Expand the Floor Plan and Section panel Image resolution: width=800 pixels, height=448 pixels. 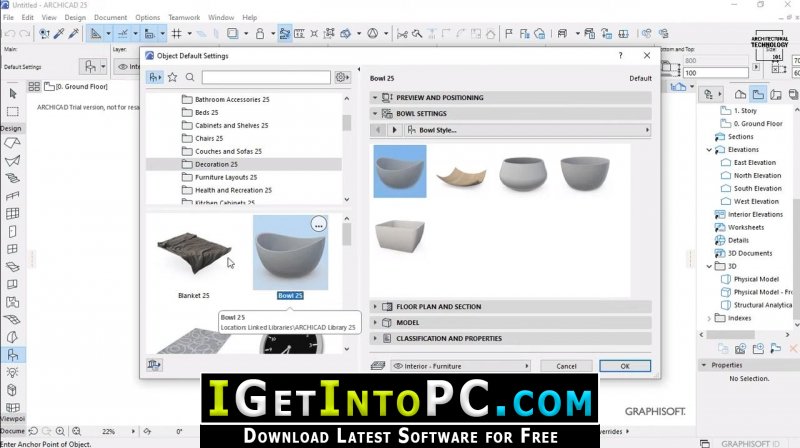pyautogui.click(x=375, y=307)
